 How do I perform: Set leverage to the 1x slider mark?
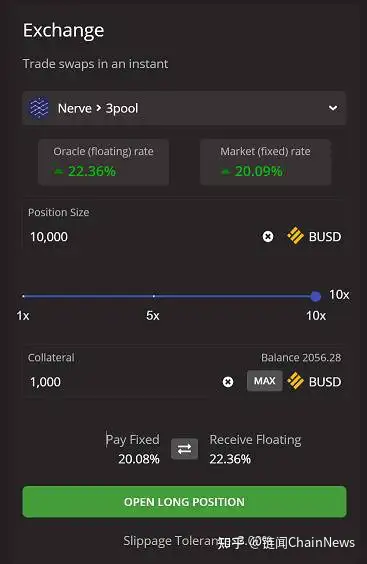point(23,296)
